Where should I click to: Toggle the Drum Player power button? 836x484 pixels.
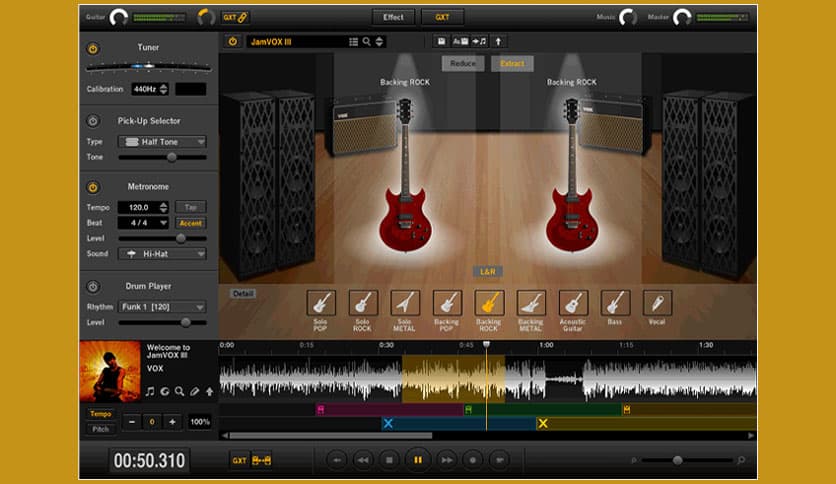pos(93,287)
